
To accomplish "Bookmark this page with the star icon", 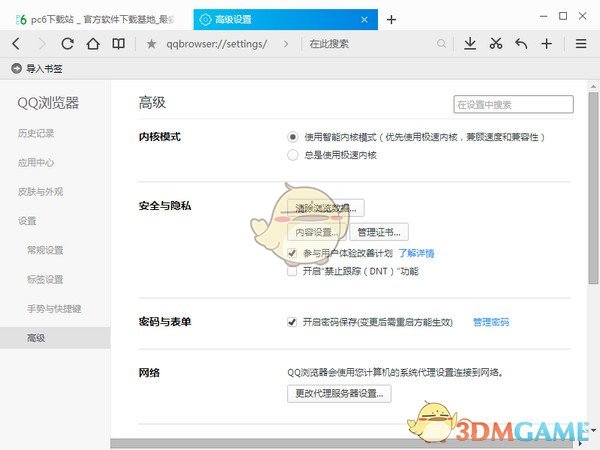I will tap(151, 44).
